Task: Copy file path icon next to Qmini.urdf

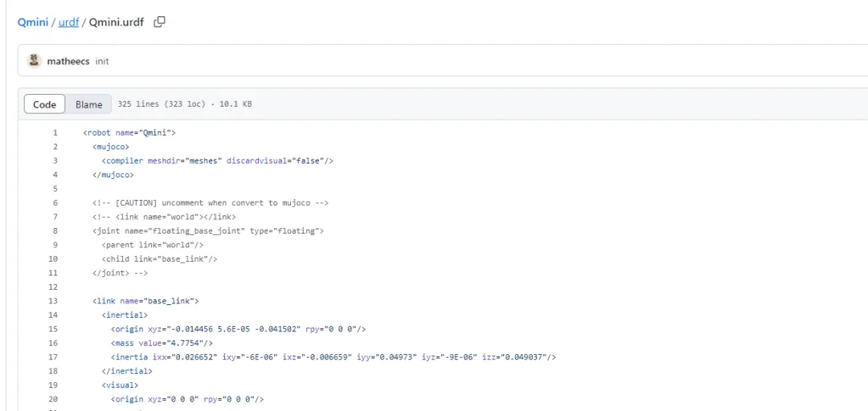Action: [159, 22]
